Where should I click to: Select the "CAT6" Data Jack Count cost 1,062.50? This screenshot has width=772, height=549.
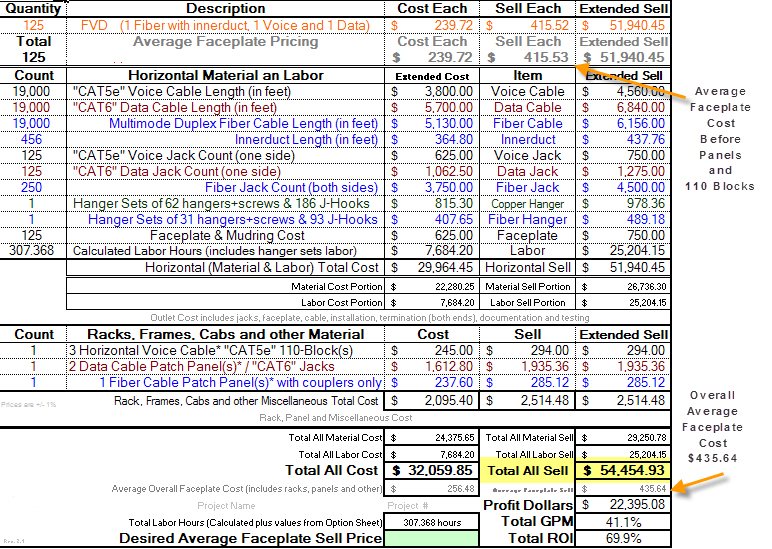point(431,171)
